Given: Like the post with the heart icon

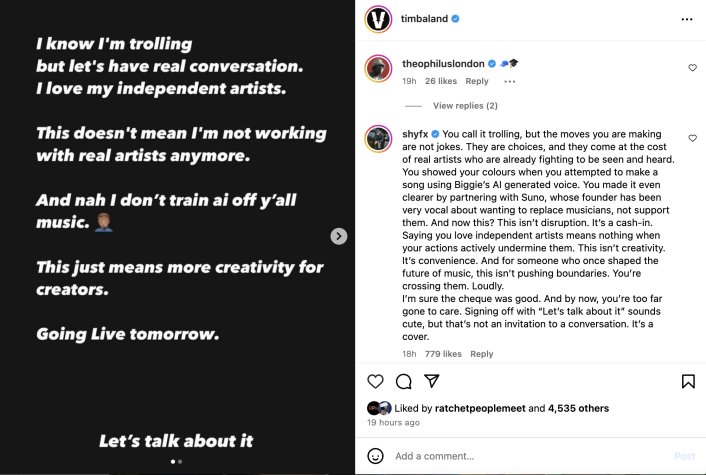Looking at the screenshot, I should click(x=375, y=381).
